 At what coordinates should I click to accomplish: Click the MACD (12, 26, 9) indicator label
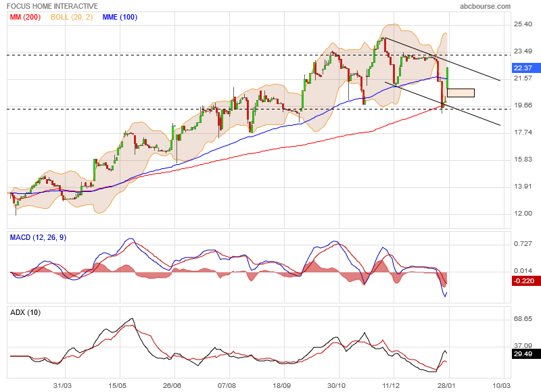38,237
